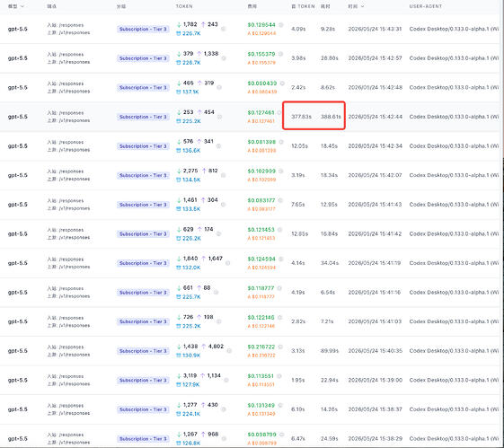Image resolution: width=504 pixels, height=448 pixels.
Task: Click cost info icon next to $0.081398
Action: coord(281,142)
